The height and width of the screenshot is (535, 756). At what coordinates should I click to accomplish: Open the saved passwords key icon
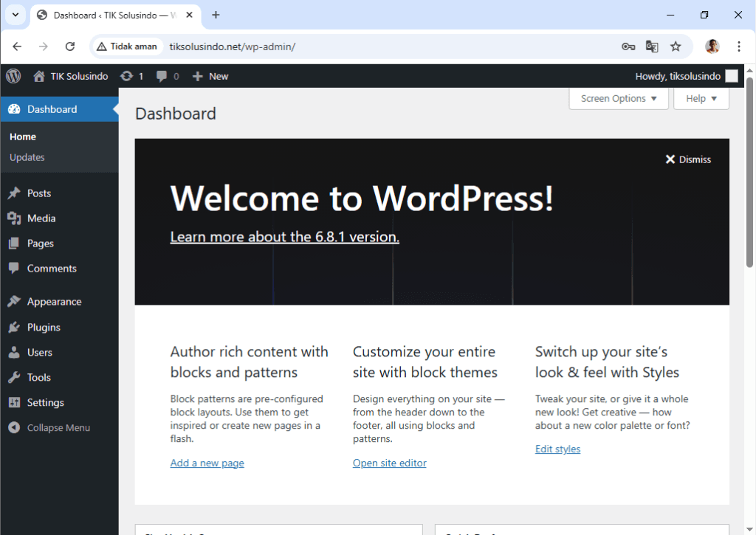pyautogui.click(x=628, y=46)
